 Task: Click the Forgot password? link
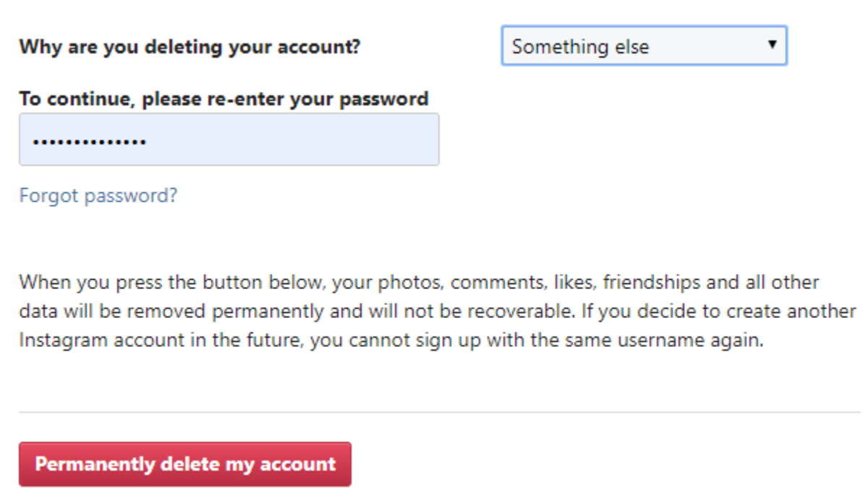point(98,195)
